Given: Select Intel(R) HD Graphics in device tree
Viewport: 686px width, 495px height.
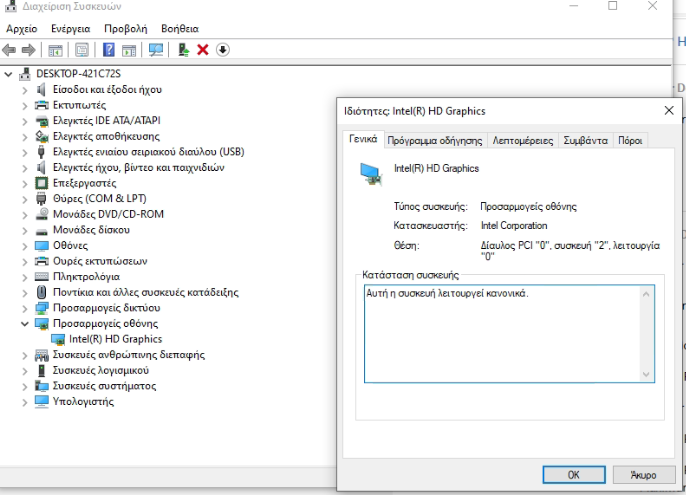Looking at the screenshot, I should [x=116, y=339].
